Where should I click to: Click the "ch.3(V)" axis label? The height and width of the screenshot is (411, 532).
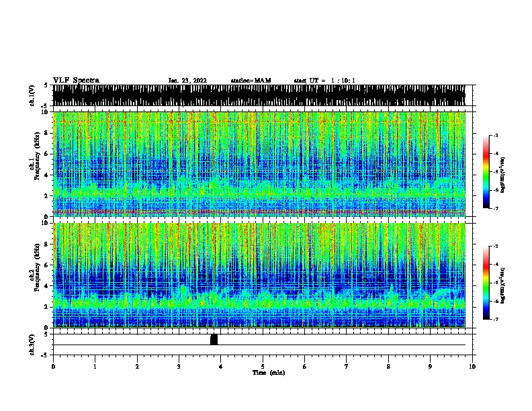(32, 345)
